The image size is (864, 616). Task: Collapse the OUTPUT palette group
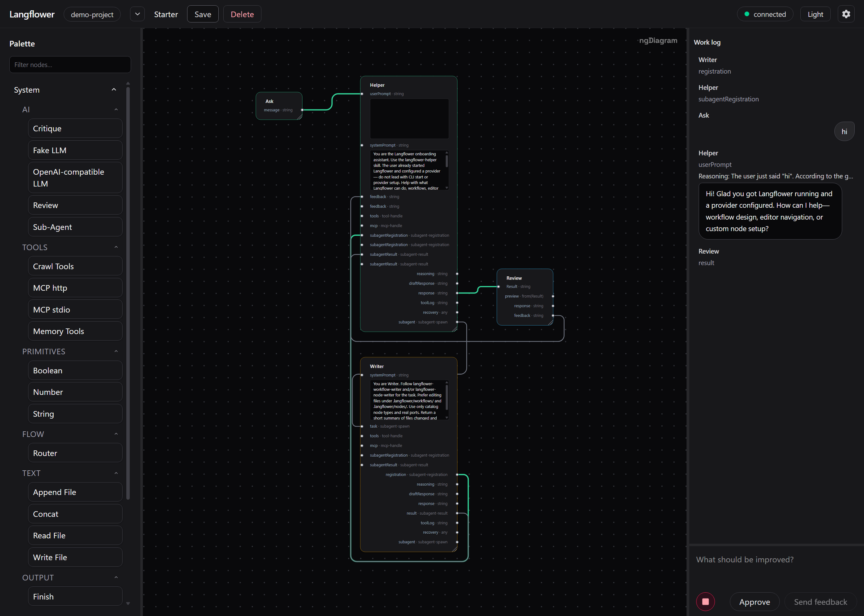point(116,578)
